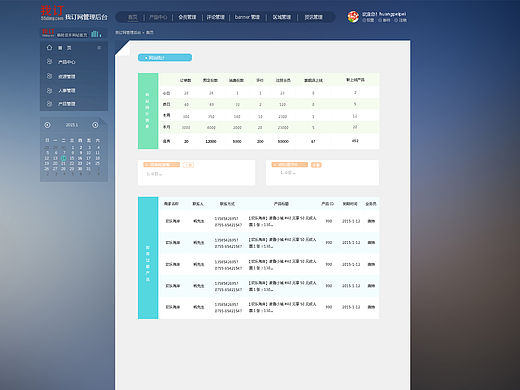Screen dimensions: 520x390
Task: Click the phone number in the third product row
Action: (x=228, y=265)
